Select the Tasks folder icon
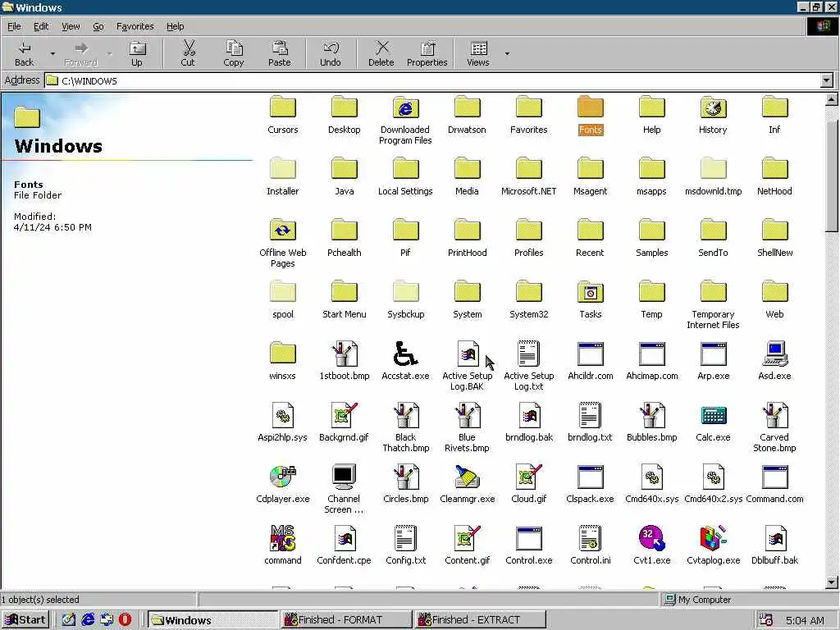 click(x=591, y=292)
